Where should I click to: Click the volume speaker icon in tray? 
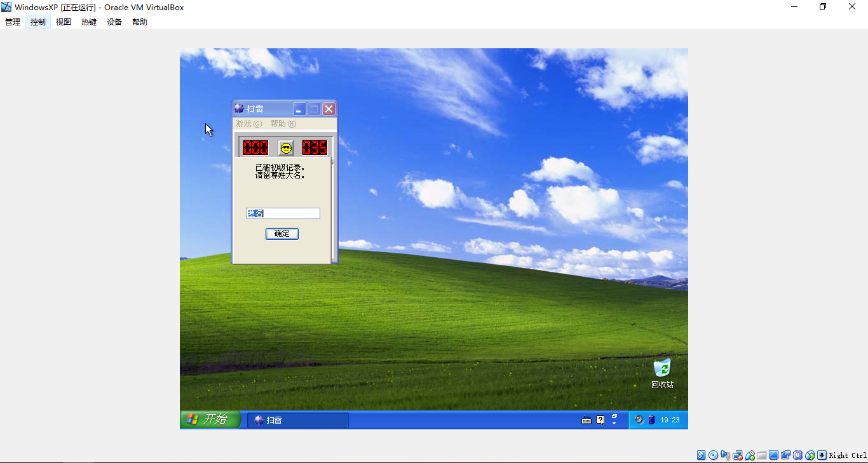639,420
